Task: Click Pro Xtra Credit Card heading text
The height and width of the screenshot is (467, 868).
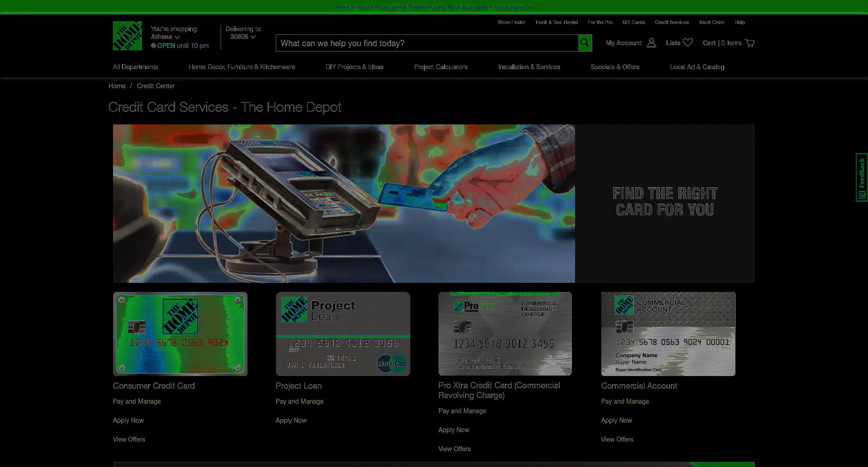Action: 499,391
